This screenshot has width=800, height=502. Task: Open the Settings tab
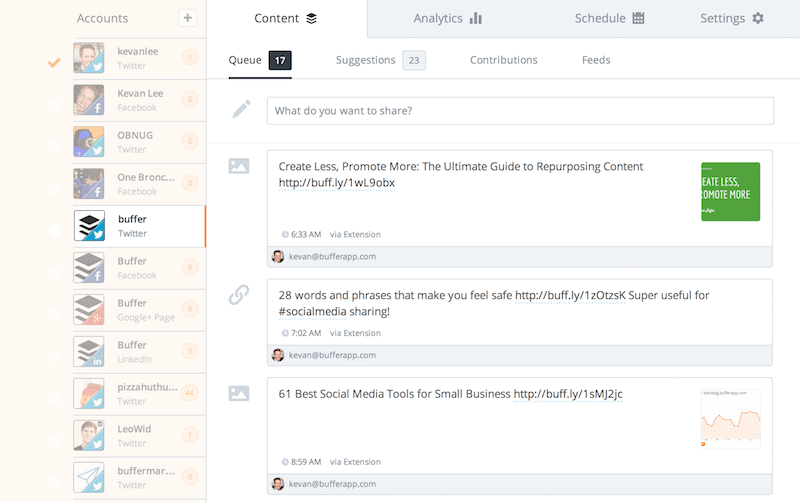[731, 18]
